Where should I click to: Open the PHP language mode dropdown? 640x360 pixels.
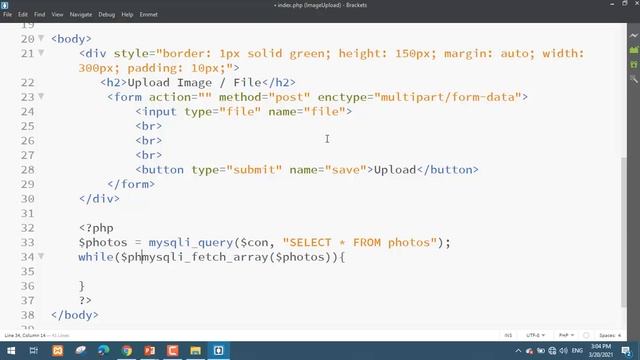click(x=567, y=335)
